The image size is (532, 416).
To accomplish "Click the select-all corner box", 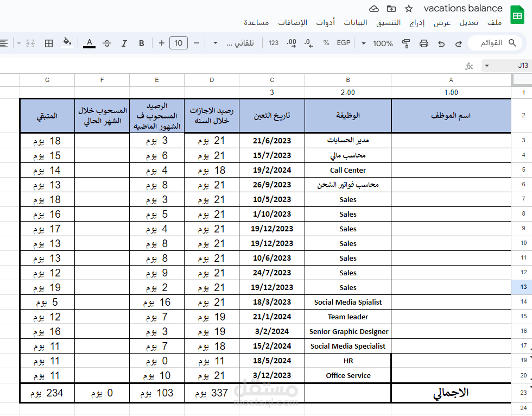I will pos(522,80).
